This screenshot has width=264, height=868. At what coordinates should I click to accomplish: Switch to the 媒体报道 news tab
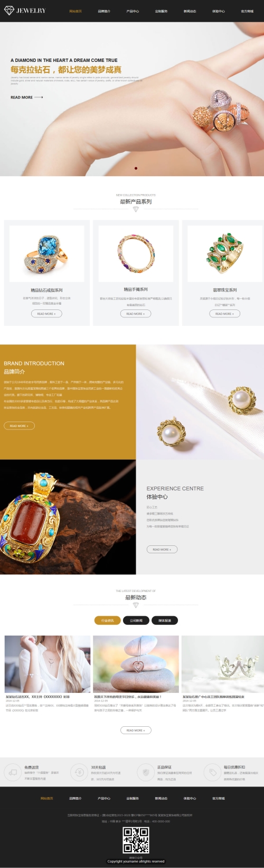(x=165, y=620)
